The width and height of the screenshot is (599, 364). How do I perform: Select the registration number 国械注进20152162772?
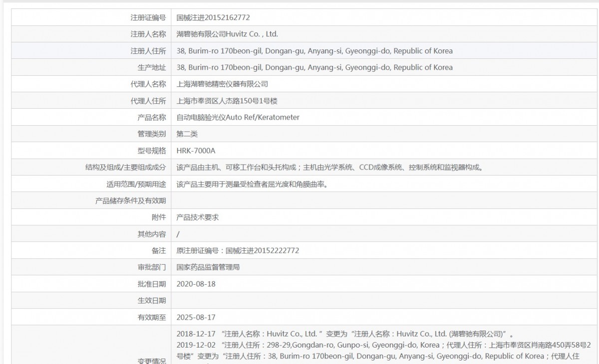tap(214, 17)
